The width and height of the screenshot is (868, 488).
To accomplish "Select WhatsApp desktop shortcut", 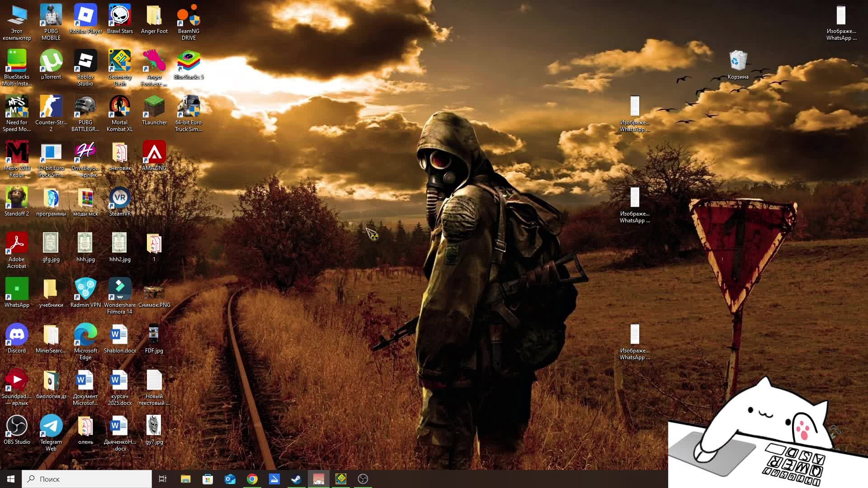I will coord(17,293).
